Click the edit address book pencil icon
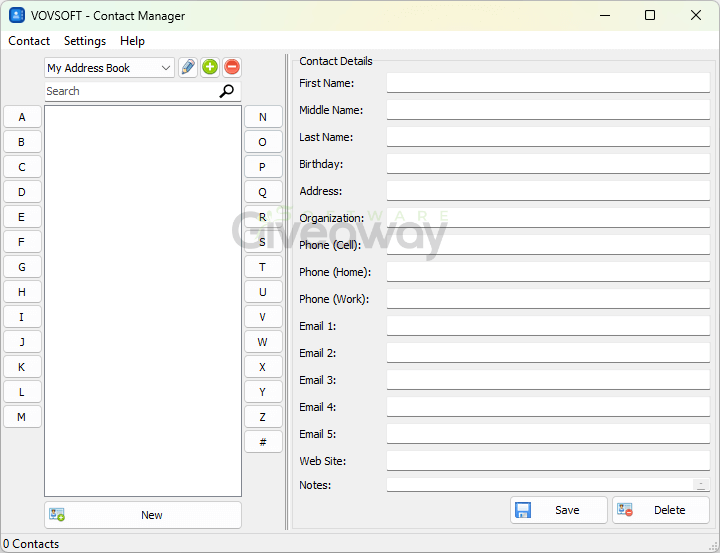 point(188,68)
